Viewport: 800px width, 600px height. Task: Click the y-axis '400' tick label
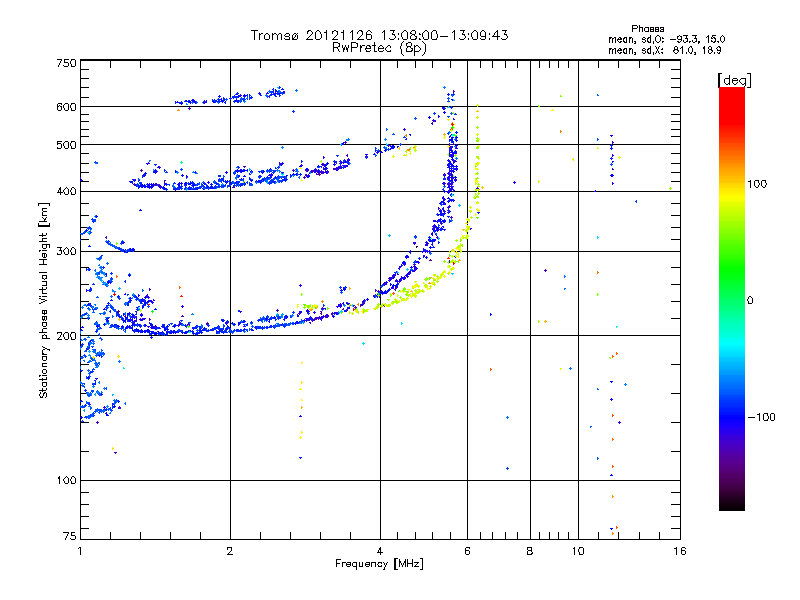pos(66,192)
